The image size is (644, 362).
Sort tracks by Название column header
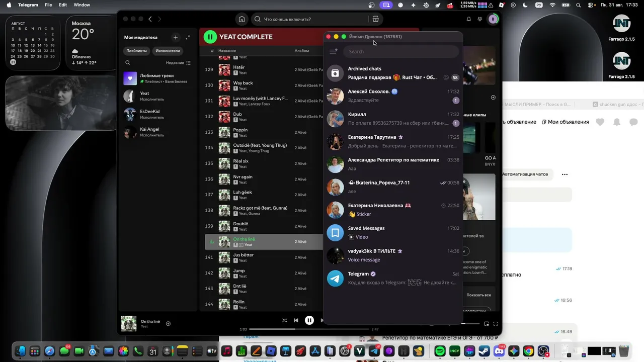[227, 51]
